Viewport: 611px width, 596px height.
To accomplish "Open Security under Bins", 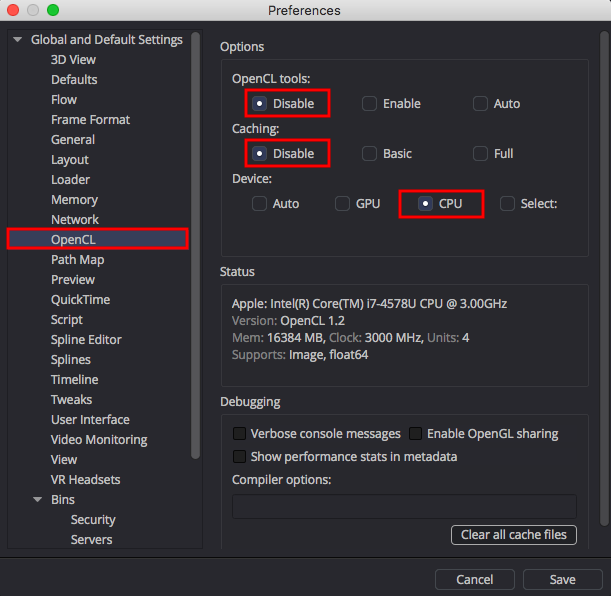I will (93, 520).
